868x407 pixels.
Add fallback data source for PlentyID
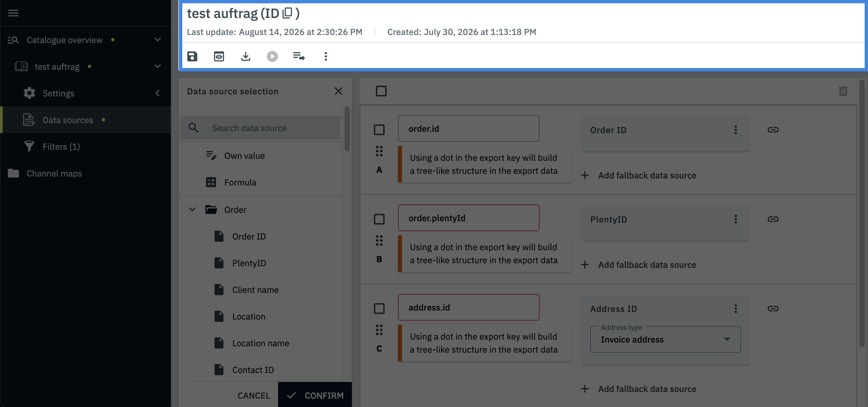coord(639,265)
